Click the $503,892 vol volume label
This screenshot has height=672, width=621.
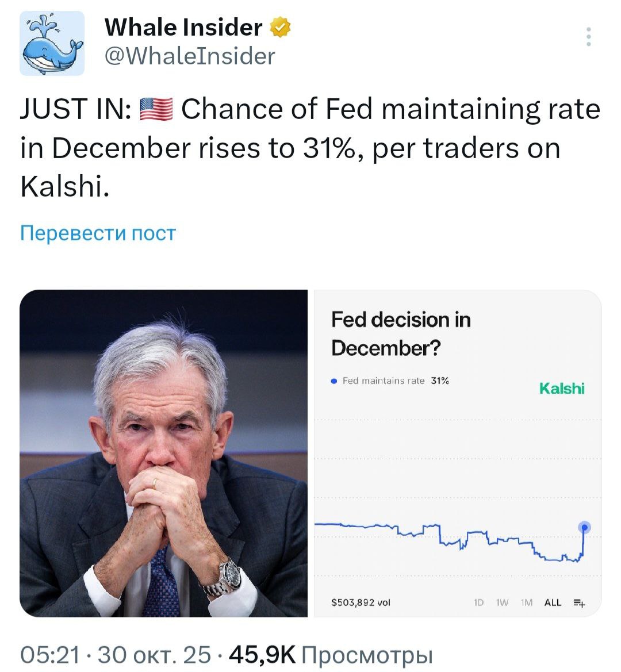coord(361,602)
